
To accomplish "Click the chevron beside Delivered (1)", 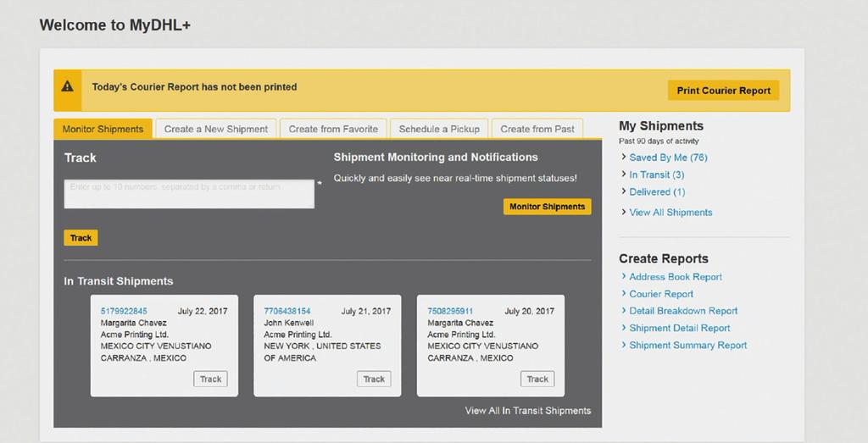I will (624, 191).
